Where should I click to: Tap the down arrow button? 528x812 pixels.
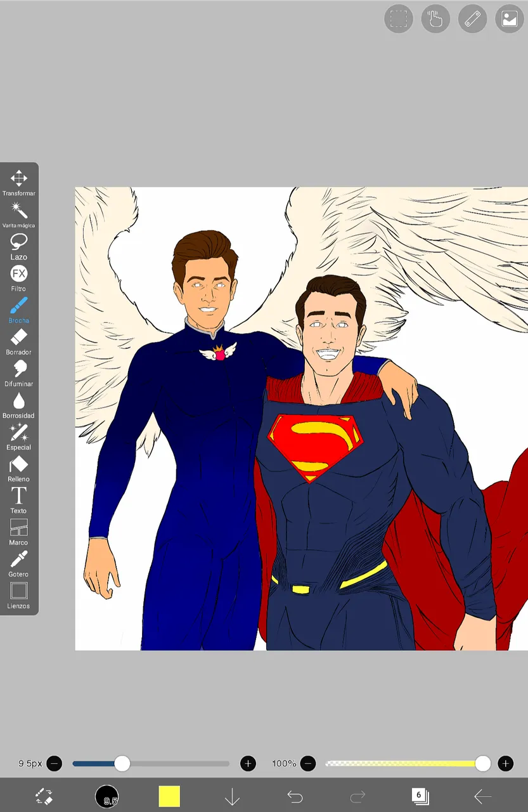[232, 796]
